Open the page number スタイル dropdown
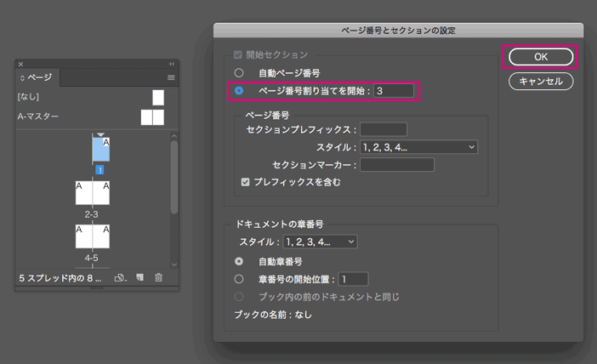The height and width of the screenshot is (364, 597). coord(418,147)
